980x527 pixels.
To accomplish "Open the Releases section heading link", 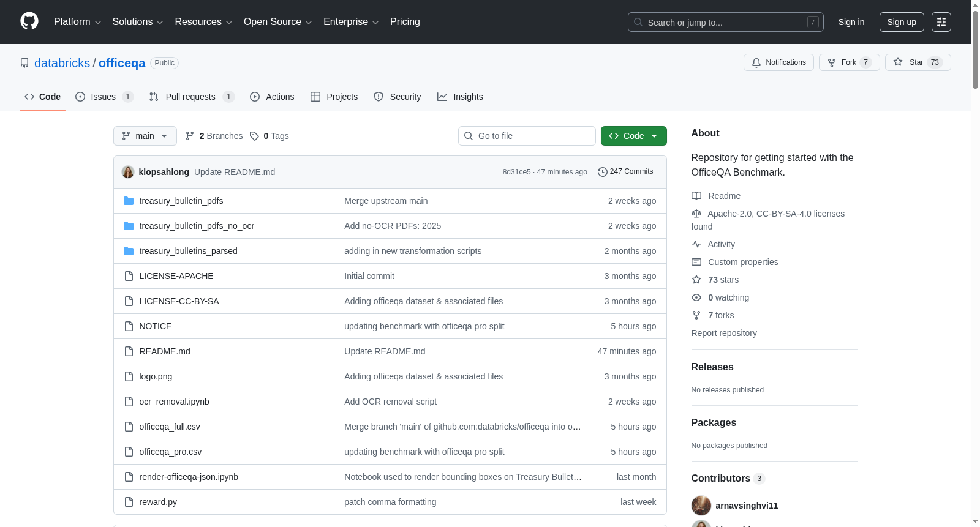I will click(712, 367).
